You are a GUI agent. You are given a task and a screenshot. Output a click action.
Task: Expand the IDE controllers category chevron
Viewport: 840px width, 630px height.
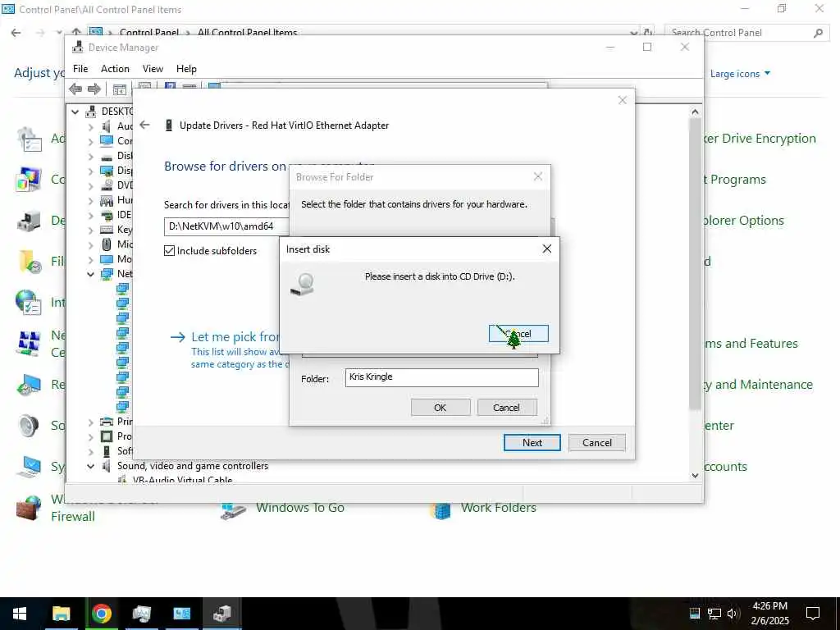click(x=90, y=216)
